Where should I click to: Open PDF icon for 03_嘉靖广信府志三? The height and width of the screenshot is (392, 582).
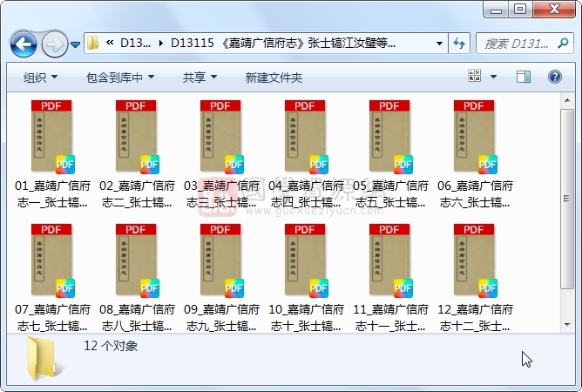click(222, 137)
